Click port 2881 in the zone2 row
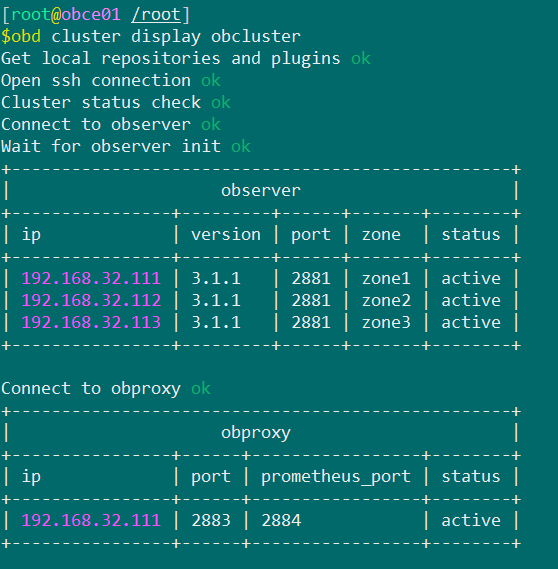The height and width of the screenshot is (569, 558). [x=311, y=301]
